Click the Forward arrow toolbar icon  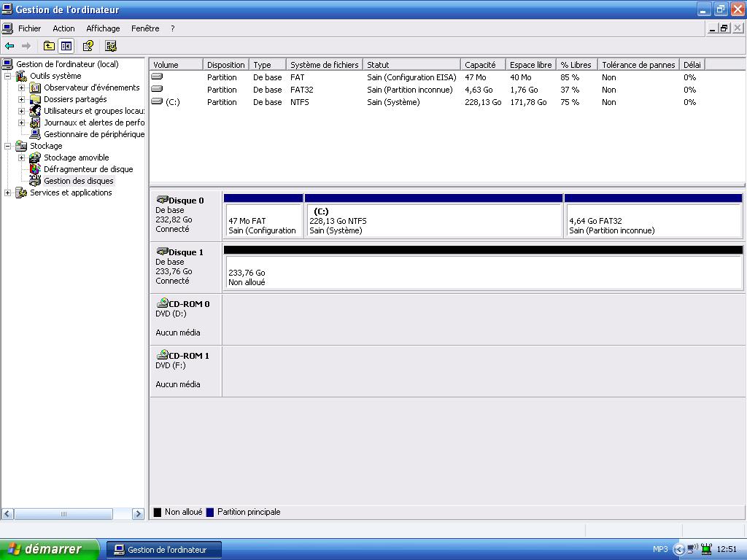tap(26, 46)
